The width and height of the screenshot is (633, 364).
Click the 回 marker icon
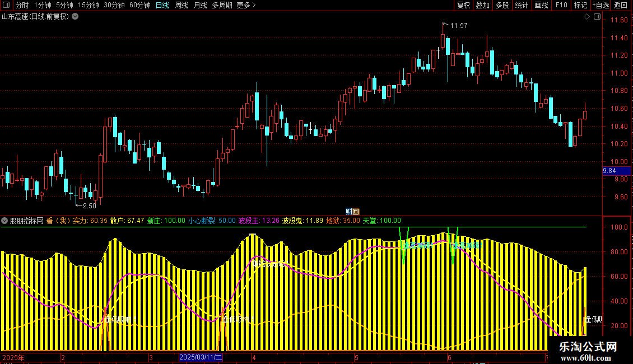coord(356,212)
